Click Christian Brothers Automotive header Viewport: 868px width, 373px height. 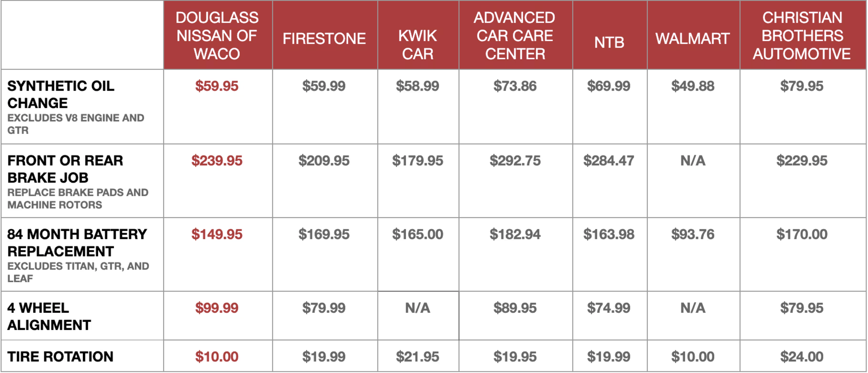coord(802,35)
